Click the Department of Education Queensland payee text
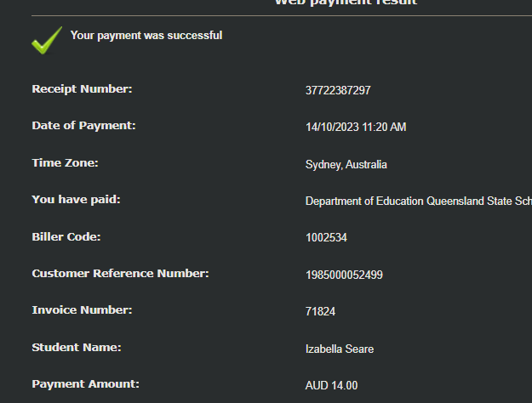Viewport: 532px width, 403px height. 418,201
